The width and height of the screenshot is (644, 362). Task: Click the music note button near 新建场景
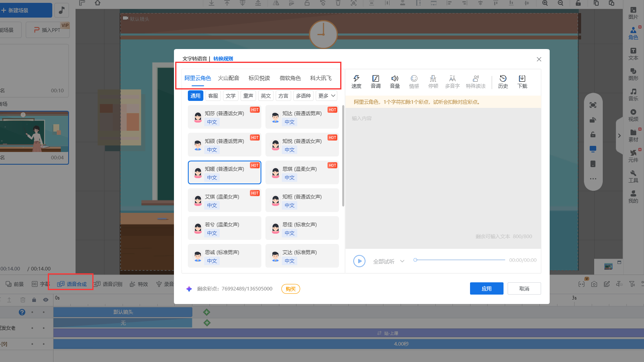coord(62,10)
